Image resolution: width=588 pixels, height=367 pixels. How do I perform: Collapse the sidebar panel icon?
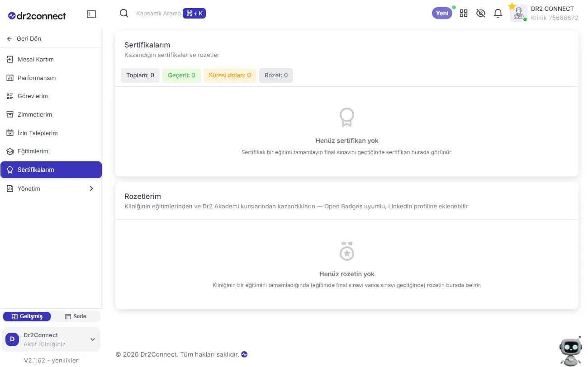tap(91, 14)
